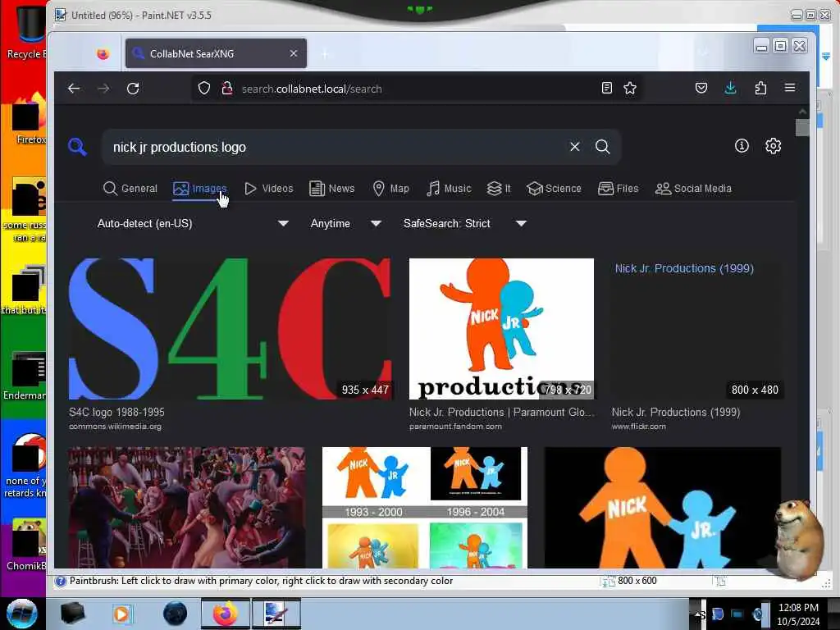Viewport: 840px width, 630px height.
Task: Open the Pocket save icon
Action: 701,89
